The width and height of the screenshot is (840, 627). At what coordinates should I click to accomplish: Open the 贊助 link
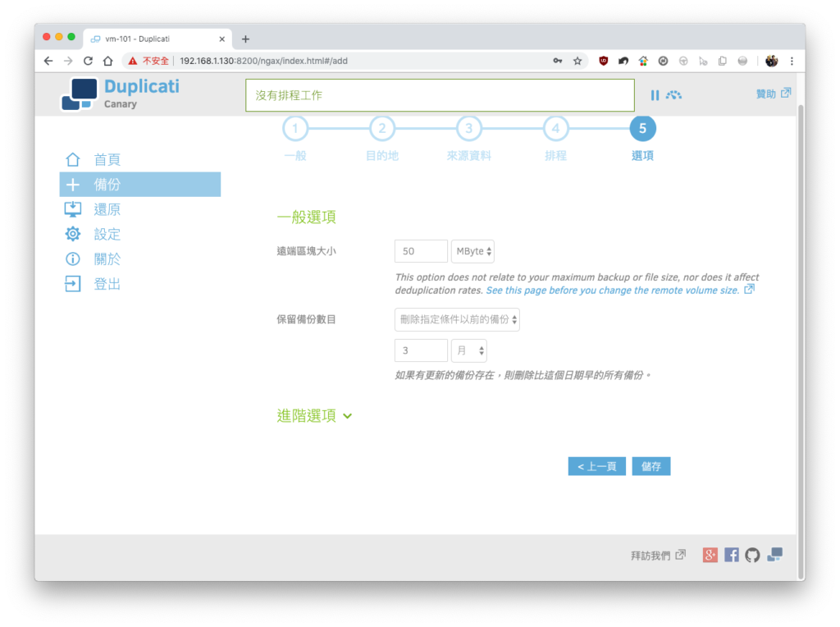point(773,94)
